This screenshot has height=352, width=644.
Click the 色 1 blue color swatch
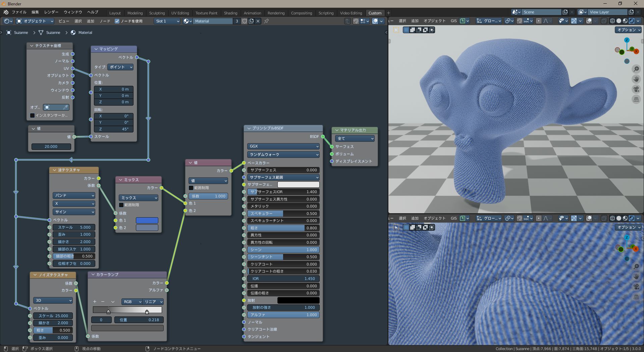147,221
